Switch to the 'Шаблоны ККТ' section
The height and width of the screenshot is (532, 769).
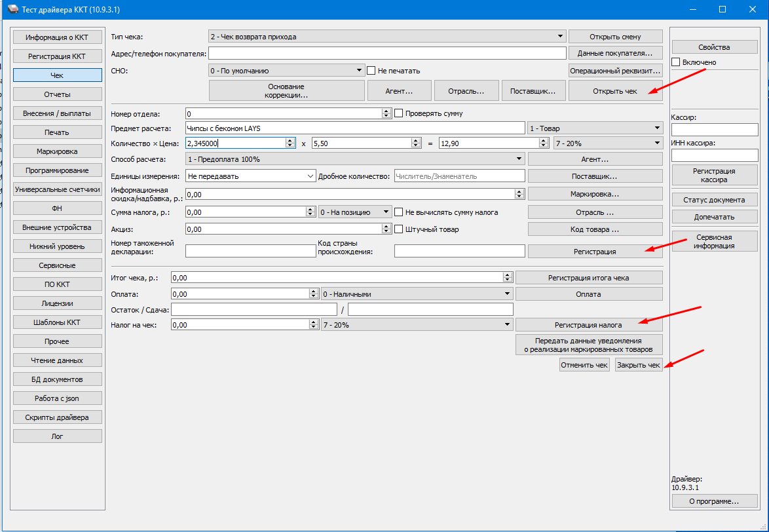(58, 322)
